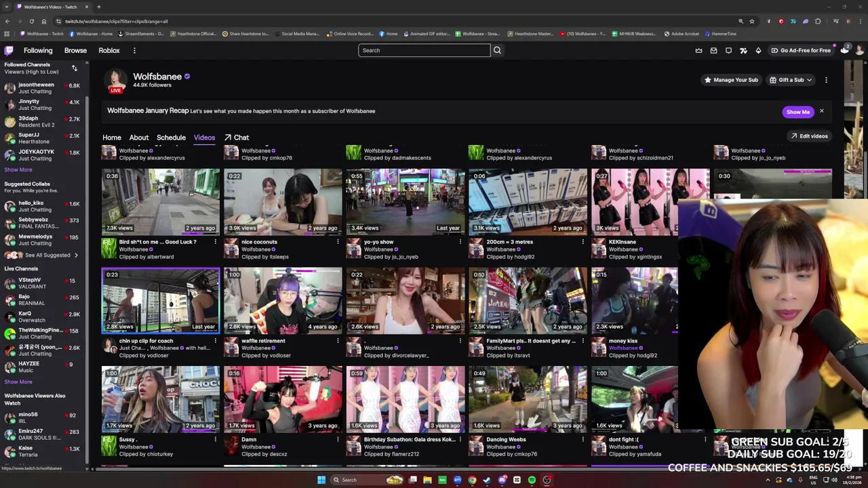This screenshot has width=868, height=488.
Task: Expand the Gift a Sub dropdown
Action: coord(791,80)
